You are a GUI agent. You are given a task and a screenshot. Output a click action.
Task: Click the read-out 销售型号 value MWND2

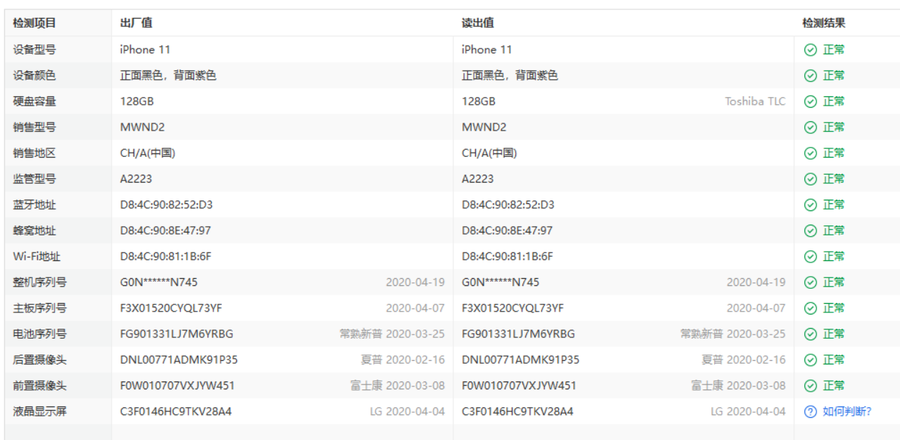[484, 127]
